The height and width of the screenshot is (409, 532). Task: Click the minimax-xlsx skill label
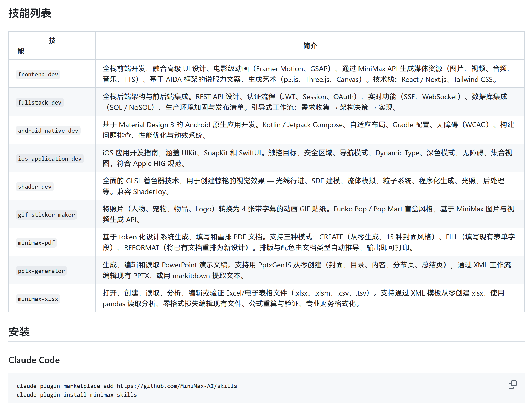pyautogui.click(x=38, y=299)
